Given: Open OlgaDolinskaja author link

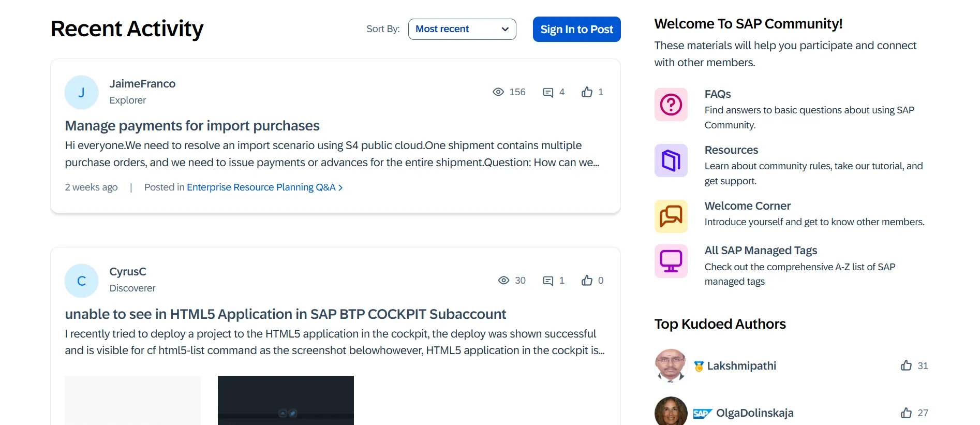Looking at the screenshot, I should tap(754, 413).
